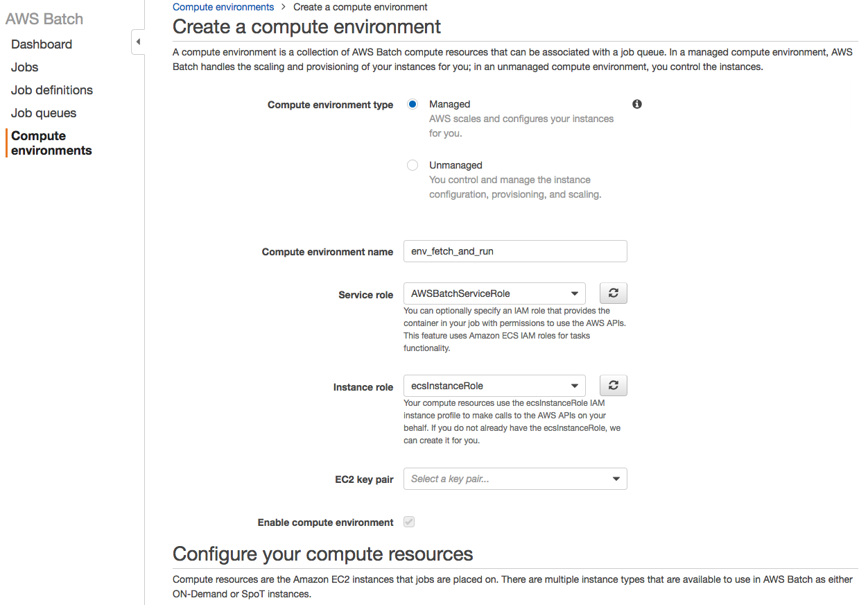Refresh the Instance role list
Screen dimensions: 868x605
click(613, 386)
